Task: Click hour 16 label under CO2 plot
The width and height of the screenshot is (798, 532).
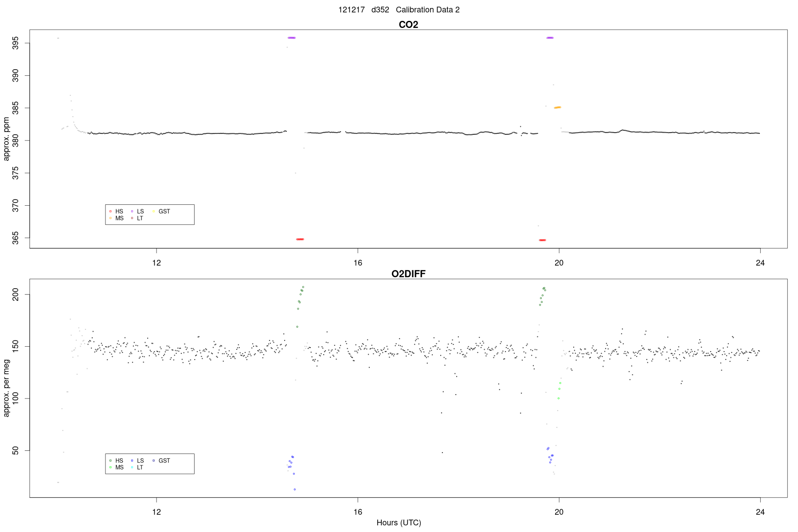Action: (x=358, y=263)
